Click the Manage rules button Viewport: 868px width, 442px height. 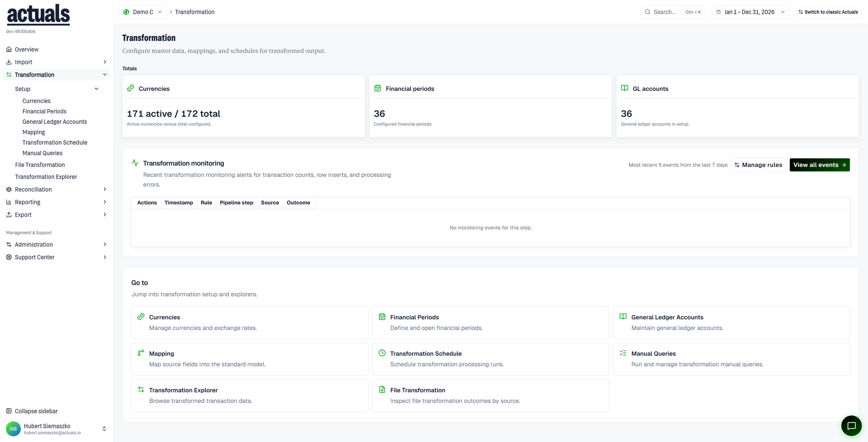point(759,165)
